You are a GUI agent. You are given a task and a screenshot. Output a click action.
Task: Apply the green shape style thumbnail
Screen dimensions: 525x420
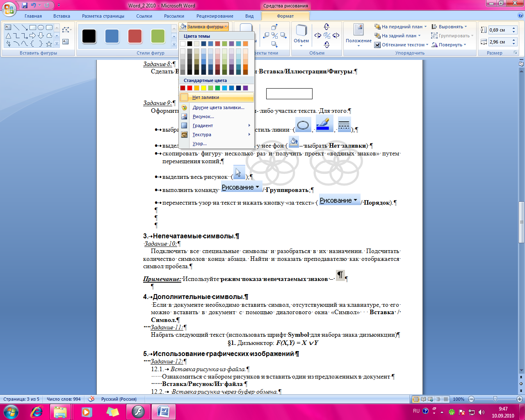click(x=158, y=36)
